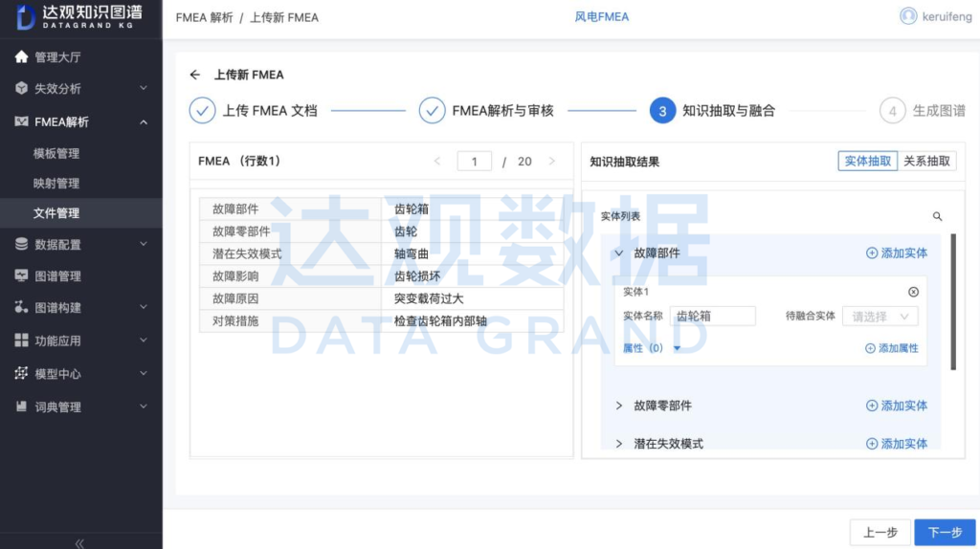Go to previous FMEA row arrow

(x=437, y=162)
